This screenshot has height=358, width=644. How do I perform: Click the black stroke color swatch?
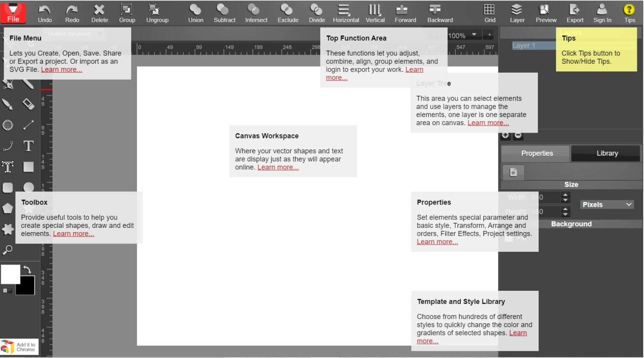point(26,287)
